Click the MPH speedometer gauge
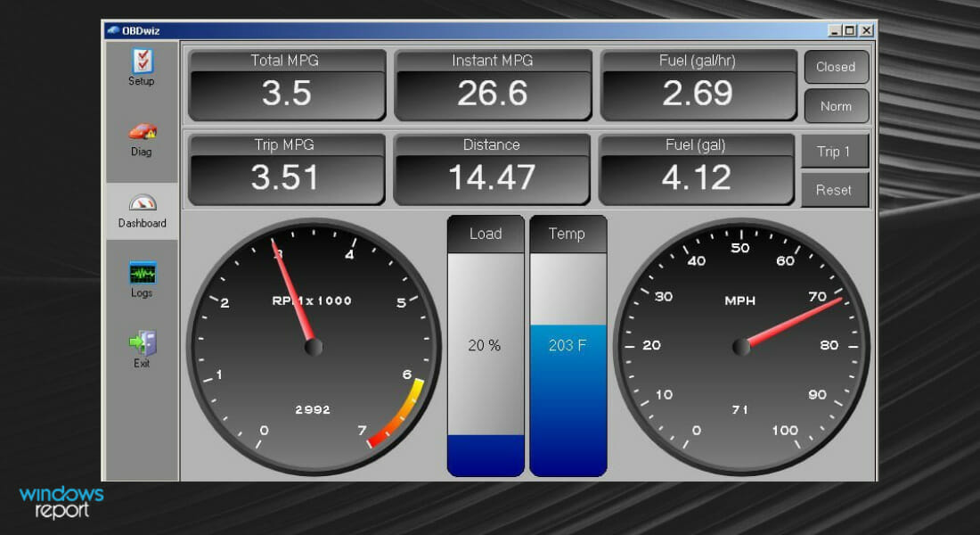The image size is (980, 535). [x=741, y=346]
